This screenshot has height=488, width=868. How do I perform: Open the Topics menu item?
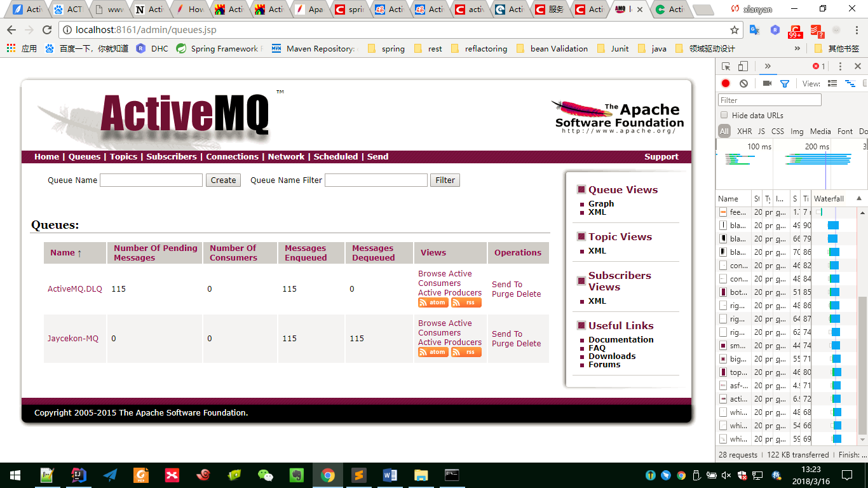tap(123, 156)
